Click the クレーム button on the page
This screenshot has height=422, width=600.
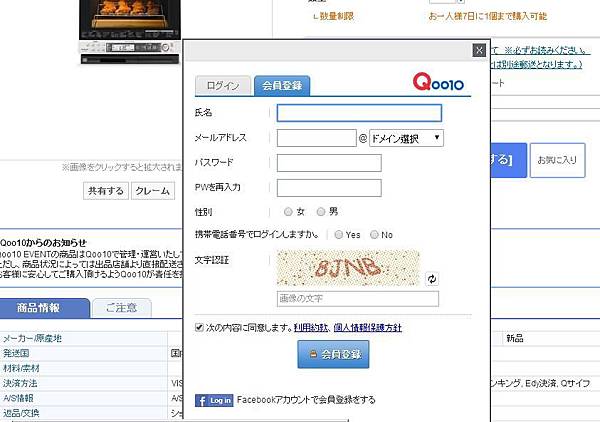tap(153, 191)
